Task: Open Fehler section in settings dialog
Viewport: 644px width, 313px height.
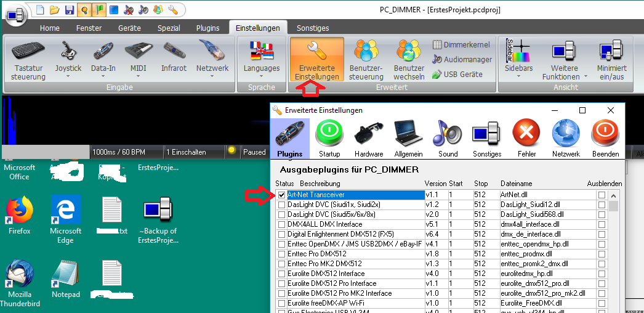Action: click(x=526, y=140)
